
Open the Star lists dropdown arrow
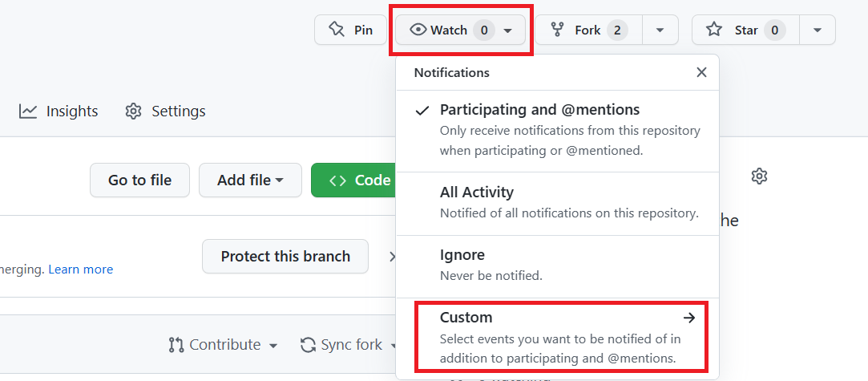pos(817,30)
